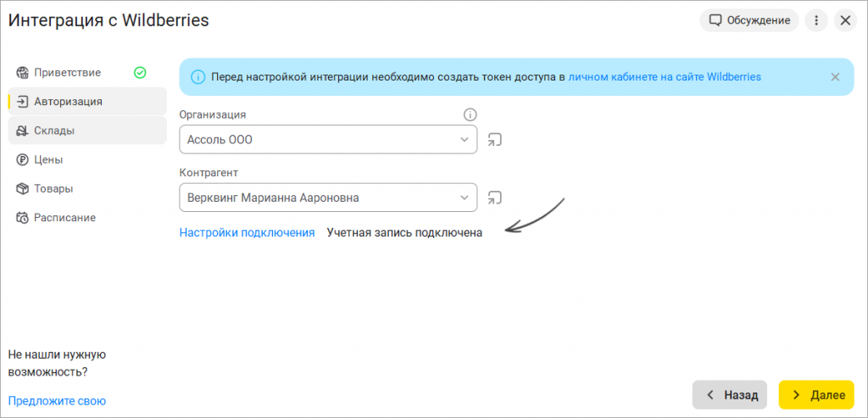The width and height of the screenshot is (868, 418).
Task: Click the Не нашли нужную возможность? text
Action: (57, 363)
